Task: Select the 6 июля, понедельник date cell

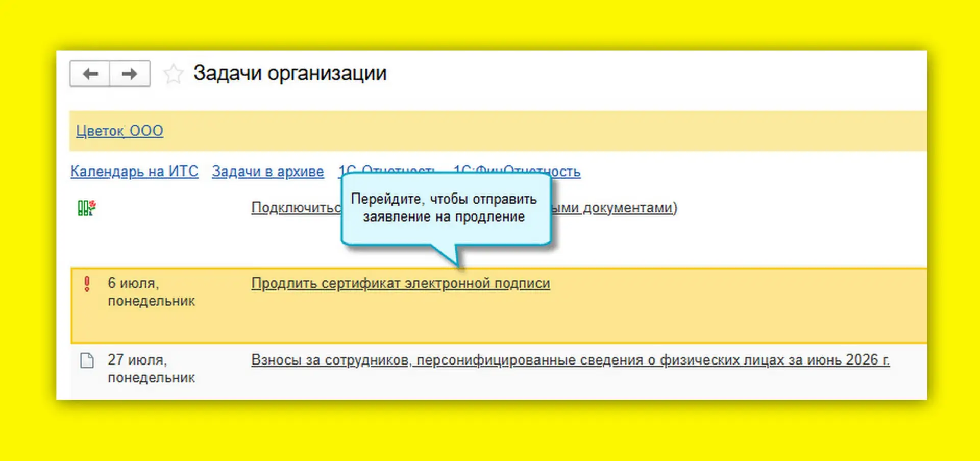Action: pos(151,292)
